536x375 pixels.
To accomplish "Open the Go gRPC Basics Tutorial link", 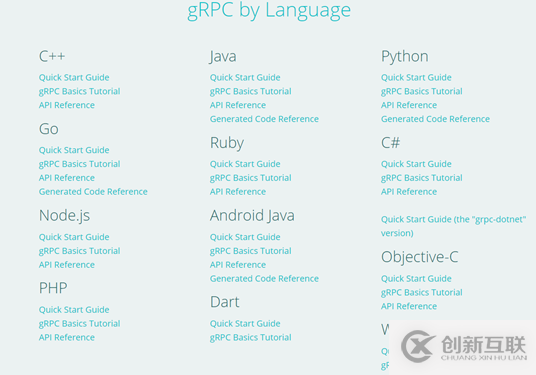I will point(80,164).
